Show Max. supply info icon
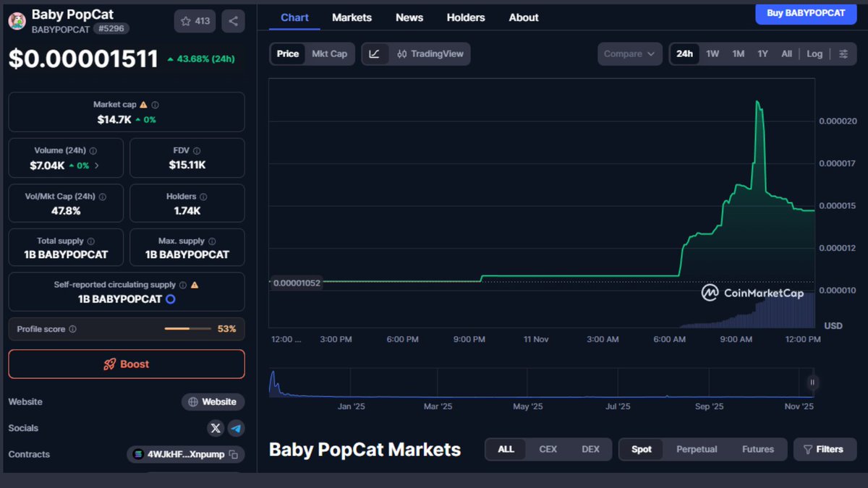868x488 pixels. tap(212, 241)
